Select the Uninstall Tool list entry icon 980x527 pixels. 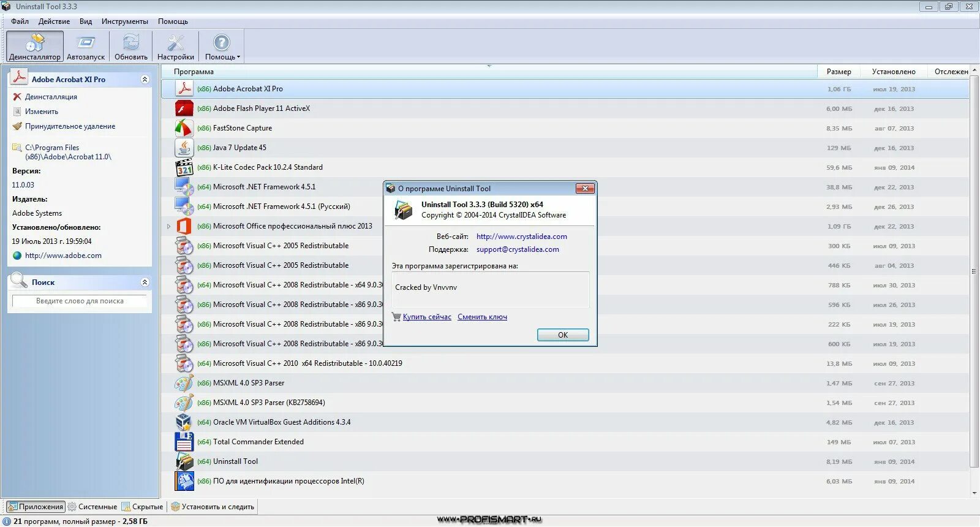pos(184,461)
